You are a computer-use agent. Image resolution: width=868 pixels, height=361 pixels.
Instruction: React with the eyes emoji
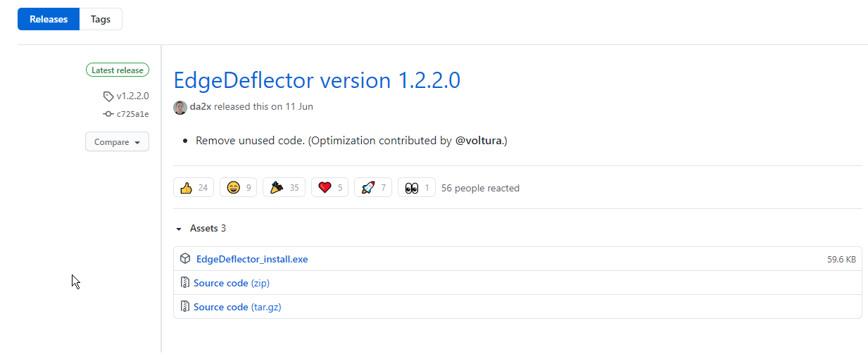(x=417, y=187)
